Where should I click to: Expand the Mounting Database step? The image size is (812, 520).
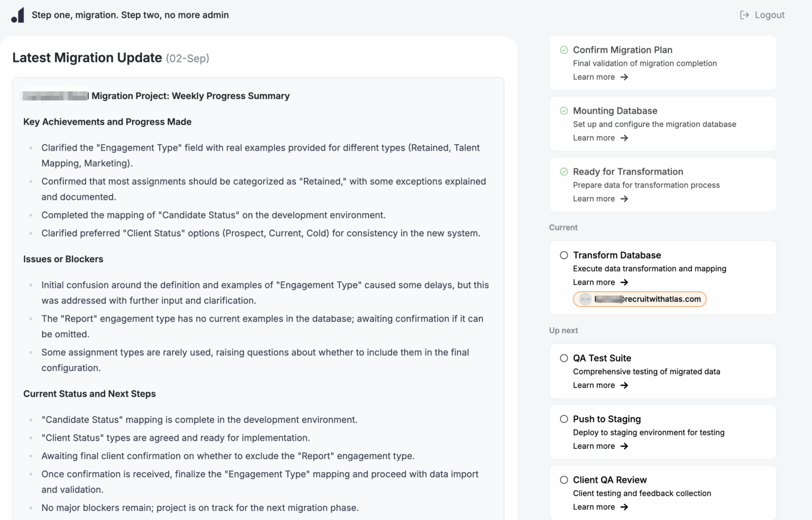[x=615, y=110]
